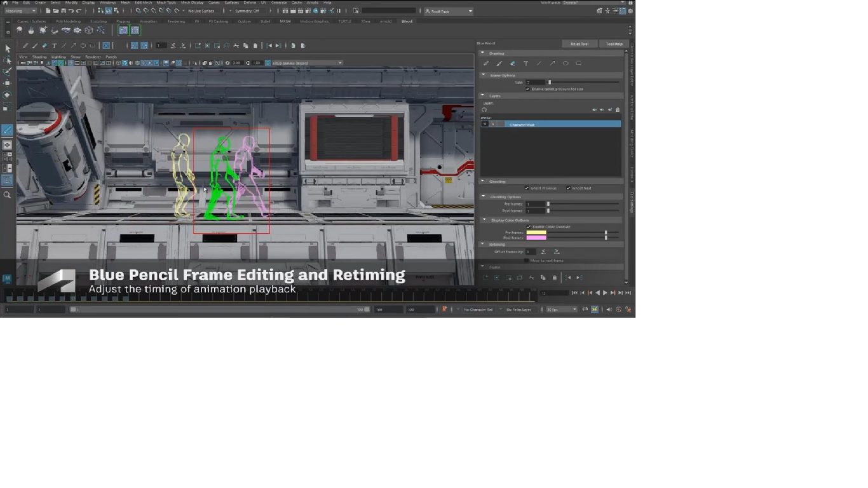The image size is (868, 488).
Task: Click the retime backward arrow icon
Action: [543, 252]
